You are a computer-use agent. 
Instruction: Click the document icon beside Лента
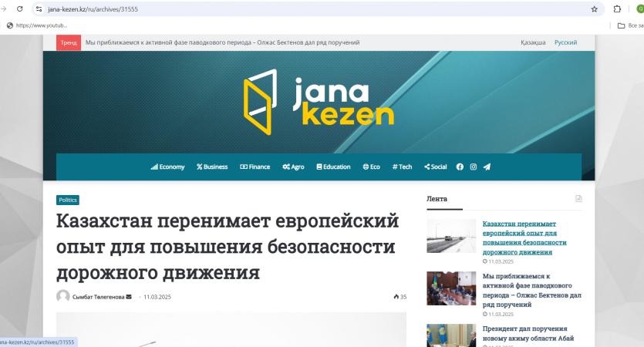(x=578, y=199)
